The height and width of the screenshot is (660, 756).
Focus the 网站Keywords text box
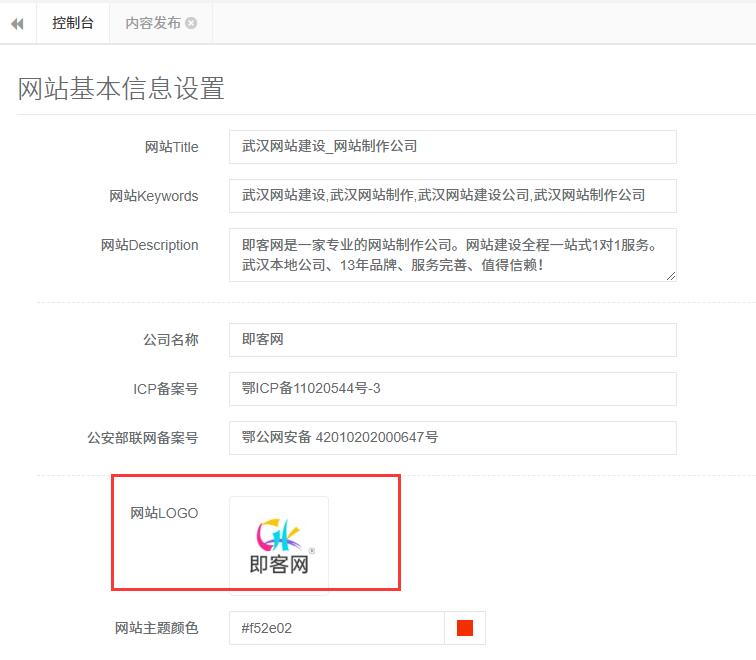452,196
